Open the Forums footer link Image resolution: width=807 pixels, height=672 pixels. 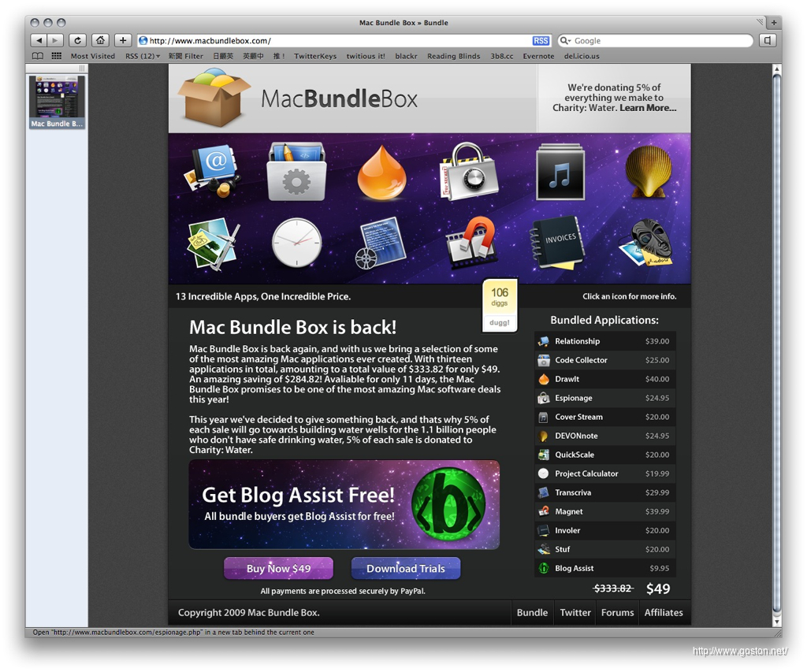[x=617, y=612]
